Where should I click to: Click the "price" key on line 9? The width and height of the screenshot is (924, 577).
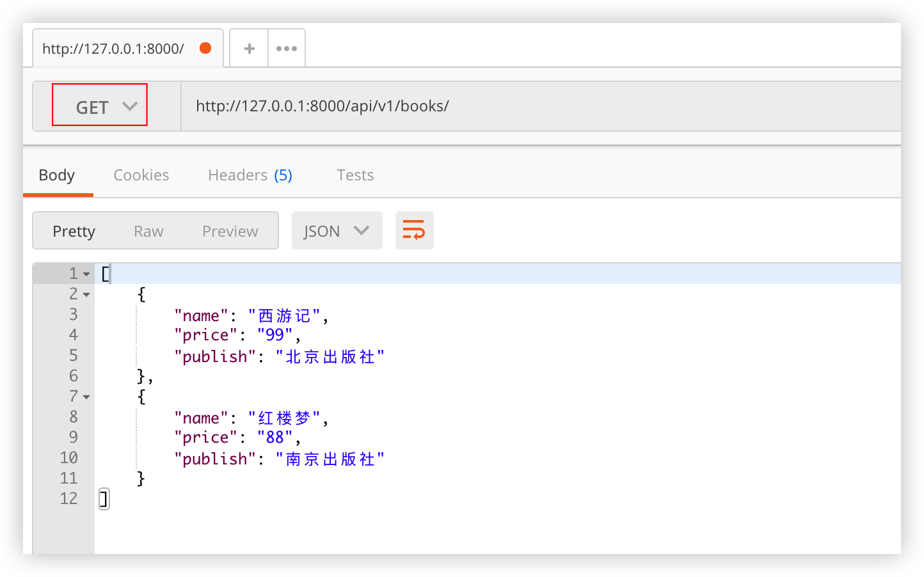205,438
